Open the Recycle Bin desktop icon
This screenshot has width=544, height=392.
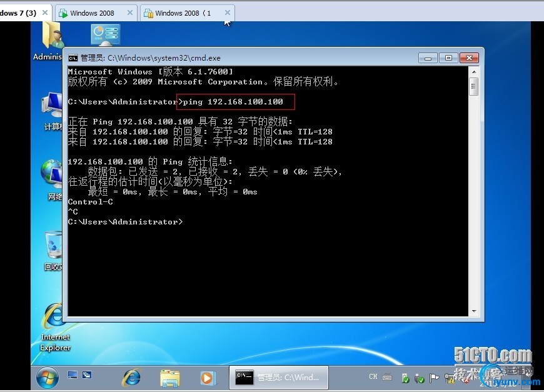pos(53,251)
